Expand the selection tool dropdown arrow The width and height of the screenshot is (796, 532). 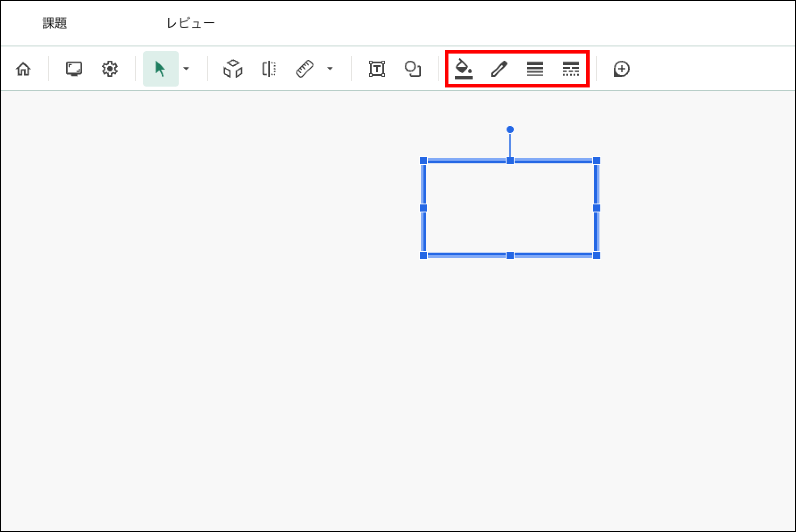click(x=186, y=69)
